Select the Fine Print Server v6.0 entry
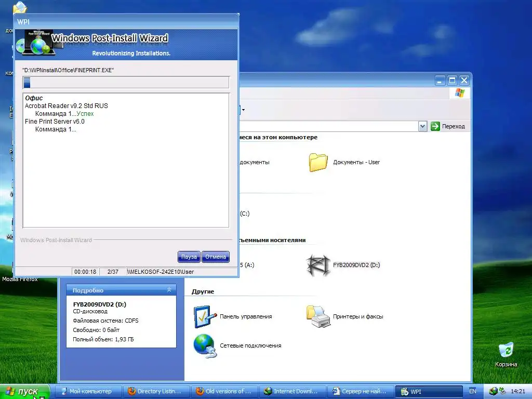The width and height of the screenshot is (532, 399). point(55,122)
